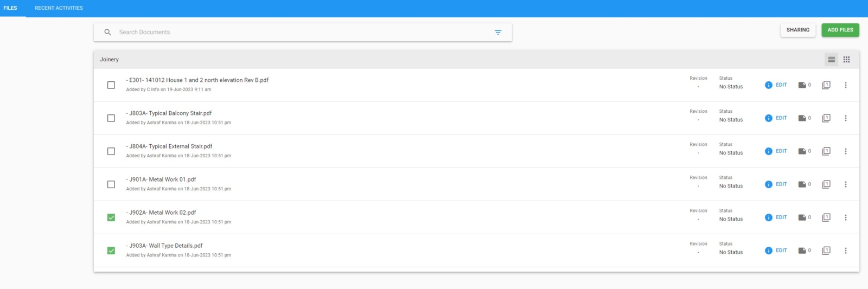This screenshot has width=868, height=289.
Task: Switch to the Recent Activities tab
Action: tap(59, 8)
